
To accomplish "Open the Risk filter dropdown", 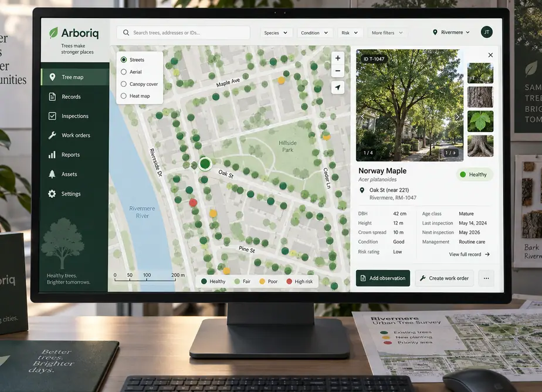I will [350, 33].
